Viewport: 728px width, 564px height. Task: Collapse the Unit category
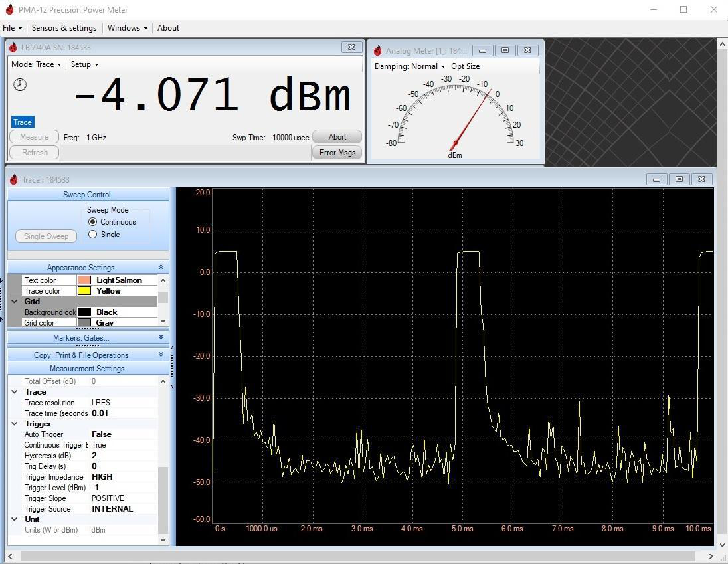point(15,519)
